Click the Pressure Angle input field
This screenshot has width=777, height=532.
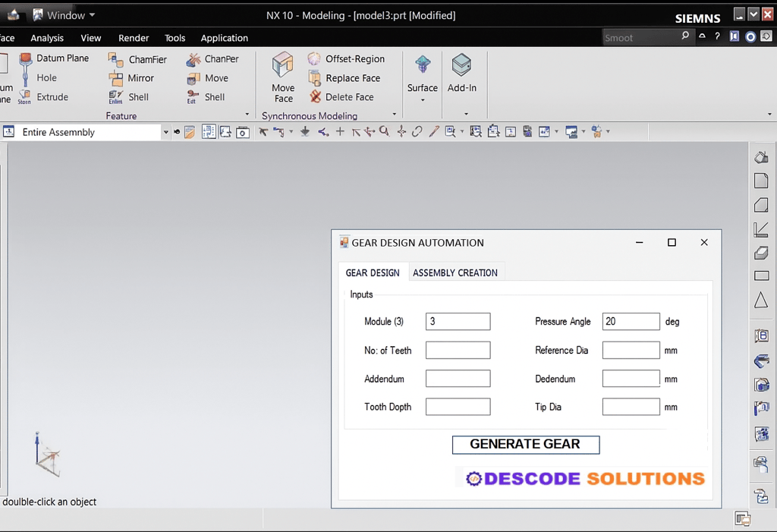pos(631,321)
